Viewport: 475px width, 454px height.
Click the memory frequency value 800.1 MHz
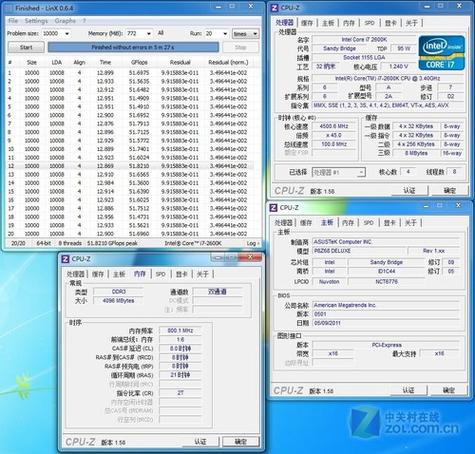tap(180, 330)
